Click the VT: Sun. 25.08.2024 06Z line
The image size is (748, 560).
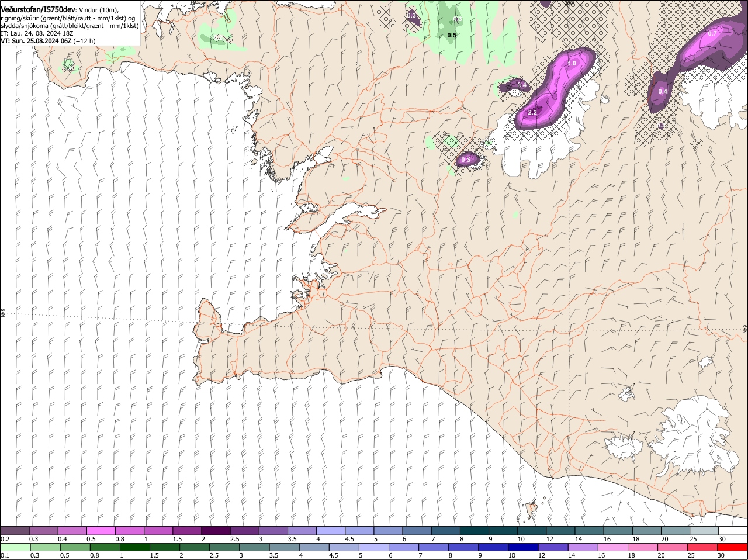coord(48,41)
